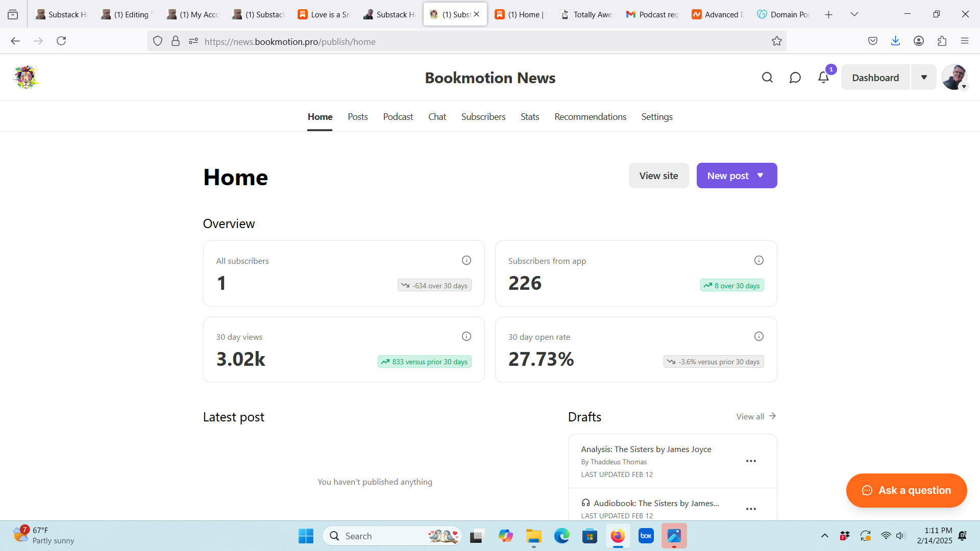Open Save to Pocket icon
Viewport: 980px width, 551px height.
pos(873,41)
